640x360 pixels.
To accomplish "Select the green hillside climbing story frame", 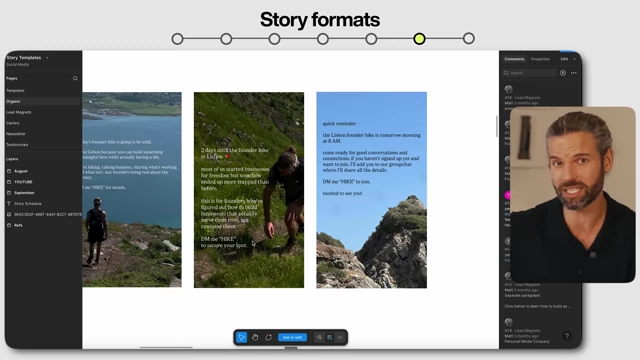I will pos(249,190).
